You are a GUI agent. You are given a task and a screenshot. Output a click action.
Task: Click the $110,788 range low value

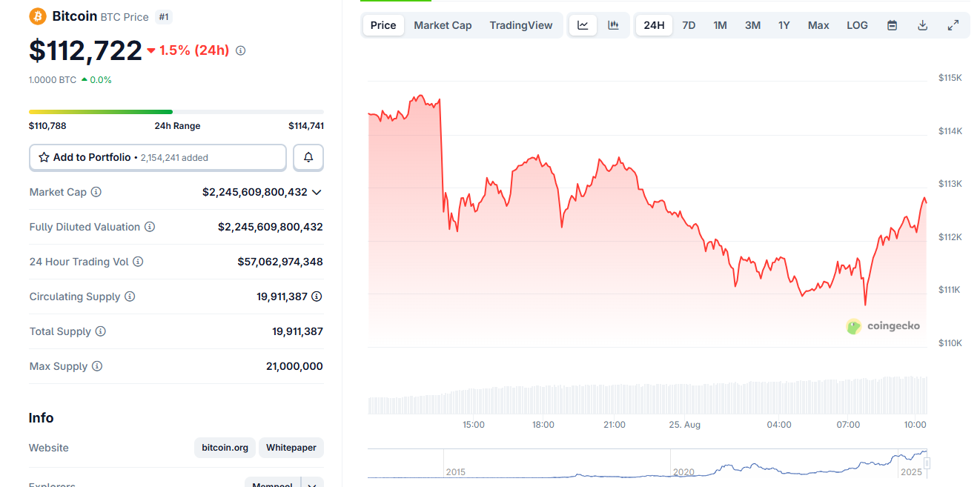pos(47,126)
